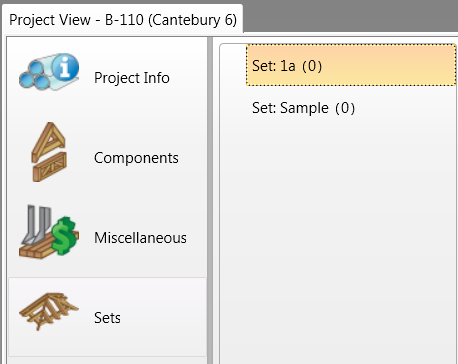Click the blank indent left of Set: 1a
Screen dimensions: 458x364
click(233, 65)
